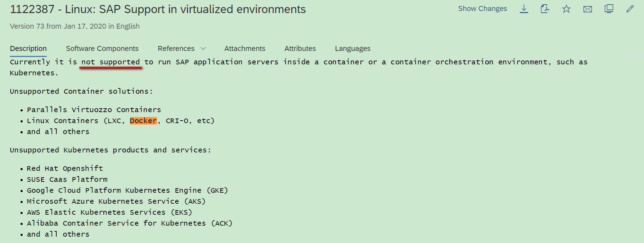View the Attributes tab
The image size is (644, 243).
300,48
